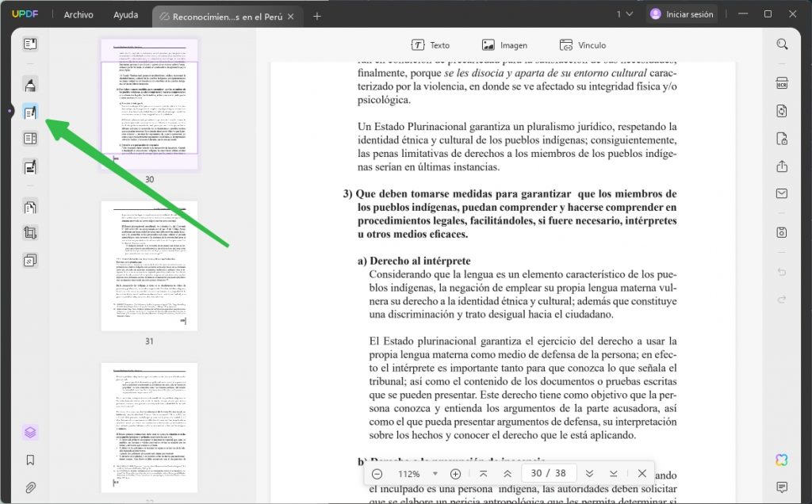Launch the UPDF AI assistant
812x504 pixels.
(x=782, y=460)
